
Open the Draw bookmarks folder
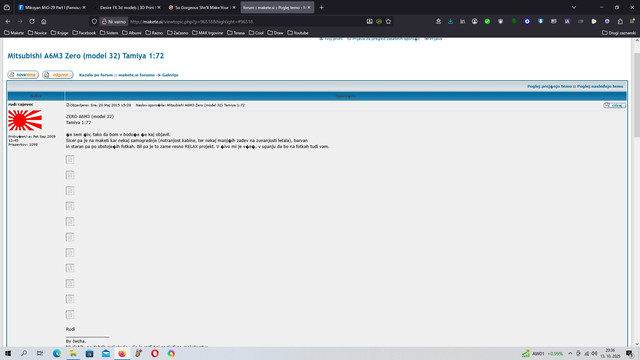point(276,33)
